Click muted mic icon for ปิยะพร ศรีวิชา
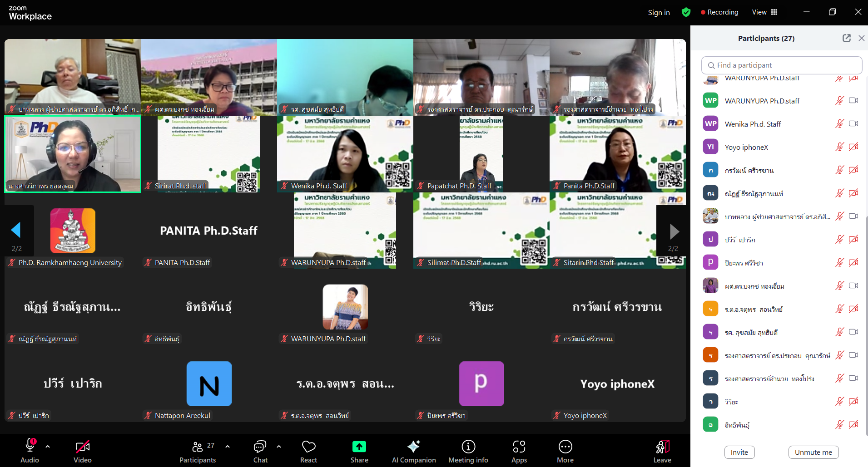Viewport: 868px width, 467px height. pos(839,262)
